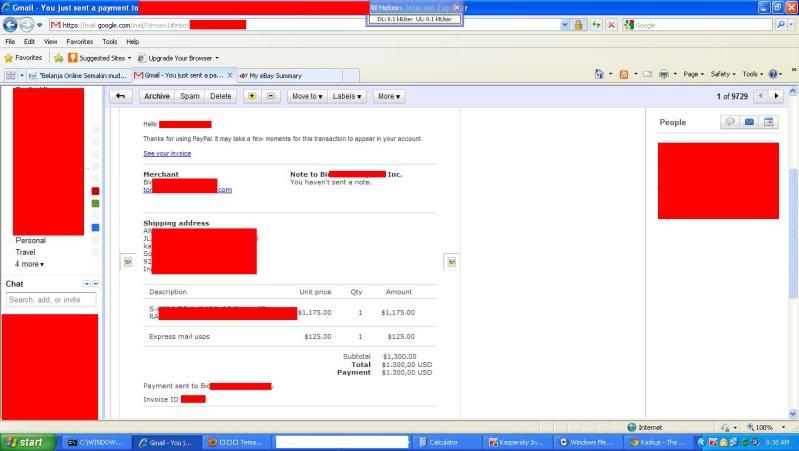Open Calculator from the taskbar

447,442
